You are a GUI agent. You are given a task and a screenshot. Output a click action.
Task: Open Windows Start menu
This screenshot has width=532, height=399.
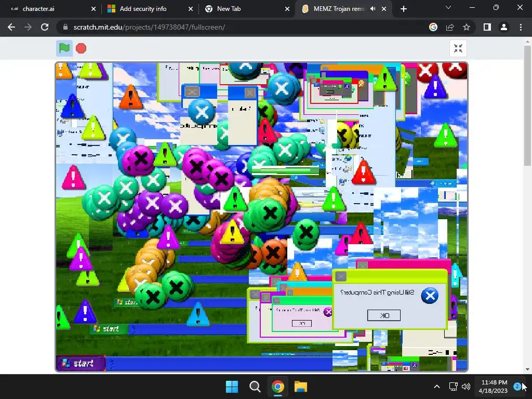(232, 387)
